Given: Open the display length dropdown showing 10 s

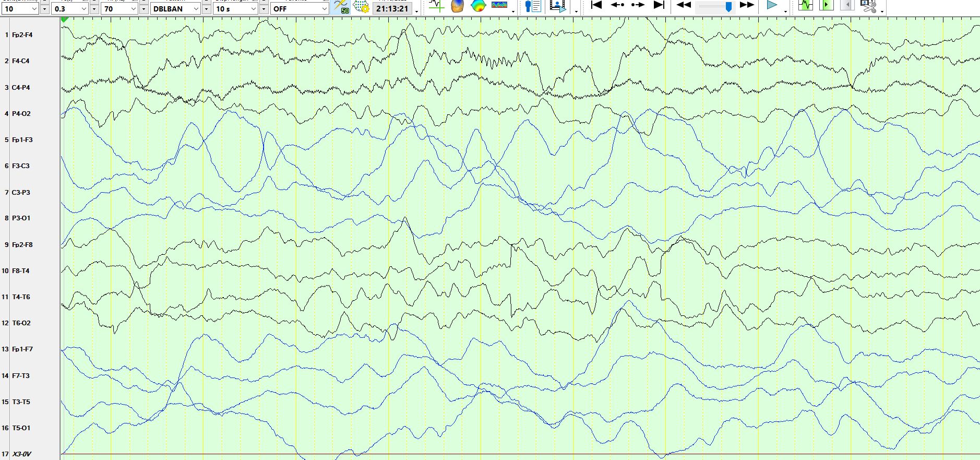Looking at the screenshot, I should (x=236, y=8).
